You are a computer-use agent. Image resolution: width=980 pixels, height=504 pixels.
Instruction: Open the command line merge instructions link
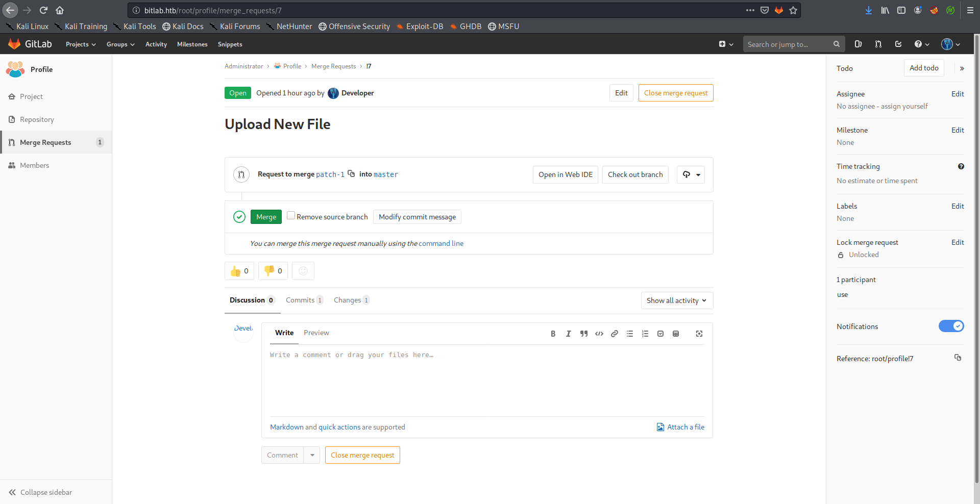pos(441,243)
